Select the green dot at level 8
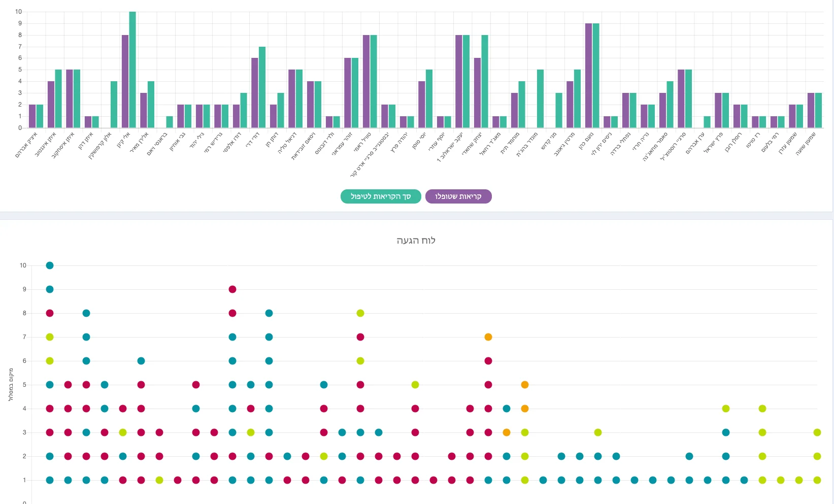This screenshot has height=504, width=834. (360, 313)
